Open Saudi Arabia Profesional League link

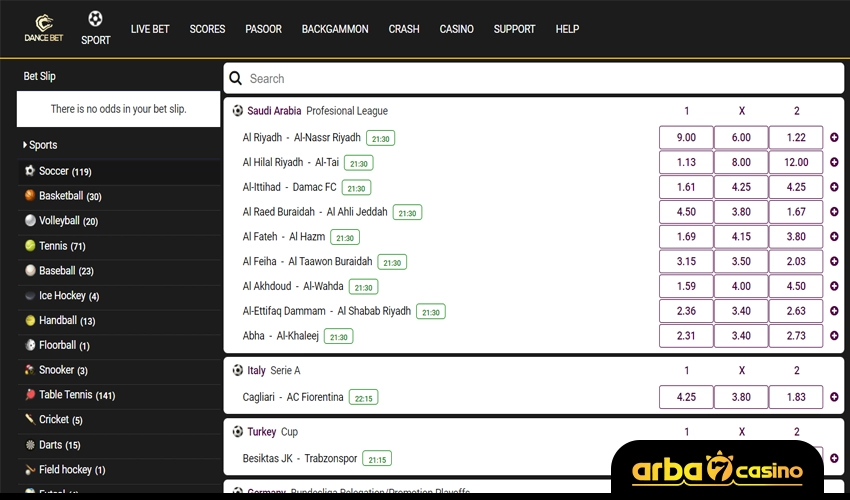pos(317,111)
